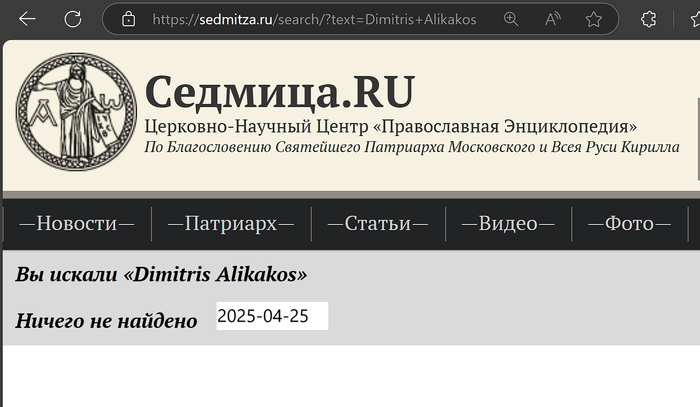Click the Седмица.RU site title
The width and height of the screenshot is (700, 407).
279,93
